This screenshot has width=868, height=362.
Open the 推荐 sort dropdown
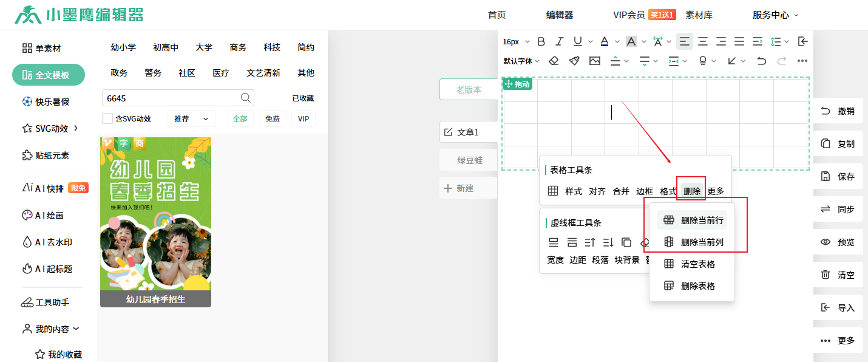click(x=191, y=118)
